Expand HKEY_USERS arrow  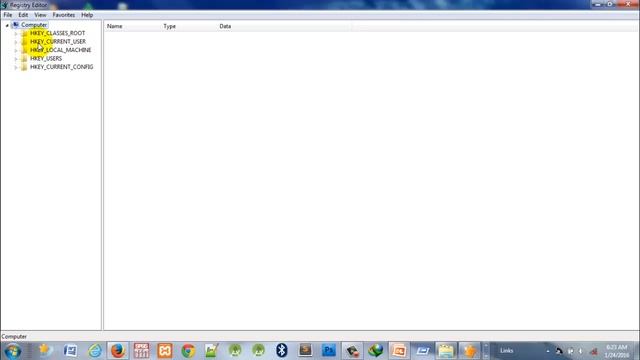click(x=16, y=59)
